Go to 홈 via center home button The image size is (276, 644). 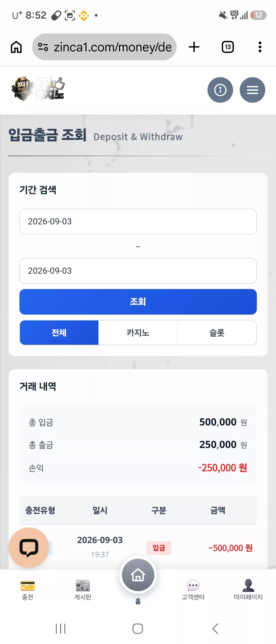click(138, 575)
